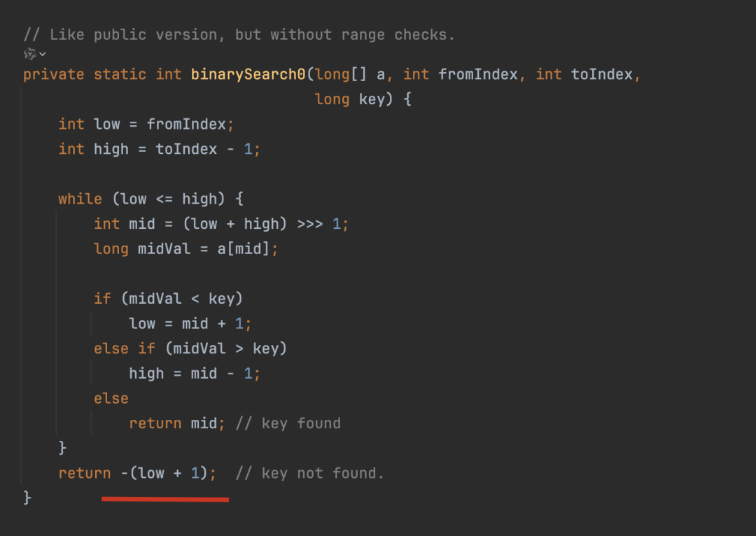The image size is (756, 536).
Task: Click the '>>>' unsigned shift operator
Action: 310,224
